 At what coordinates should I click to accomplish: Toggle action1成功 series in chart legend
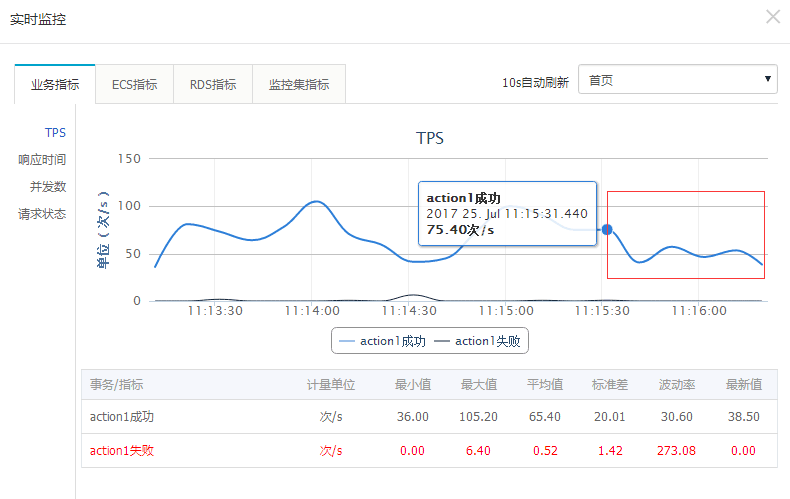382,341
